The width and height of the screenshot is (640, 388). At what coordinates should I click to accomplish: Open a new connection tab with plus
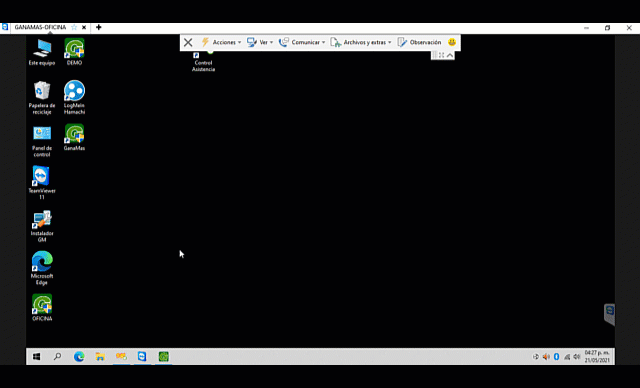coord(98,27)
